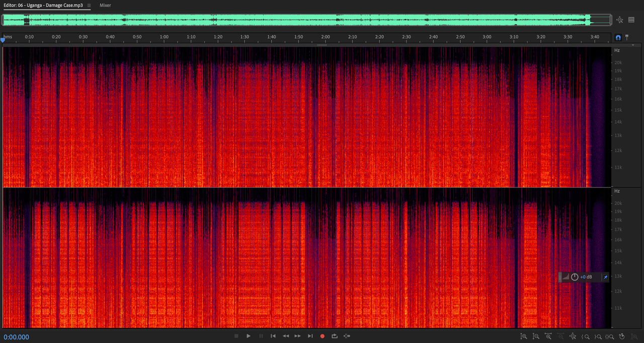Click Zoom Out Amplitude icon

[x=536, y=336]
